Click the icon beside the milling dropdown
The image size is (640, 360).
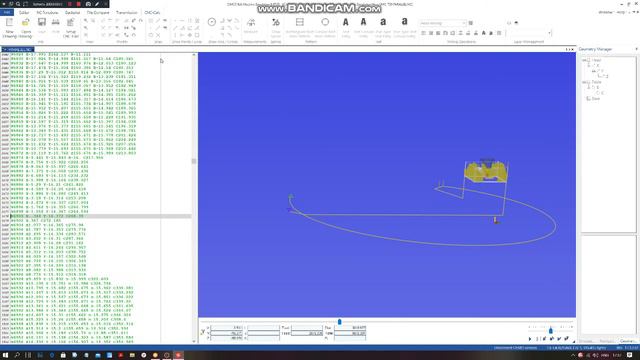point(471,23)
